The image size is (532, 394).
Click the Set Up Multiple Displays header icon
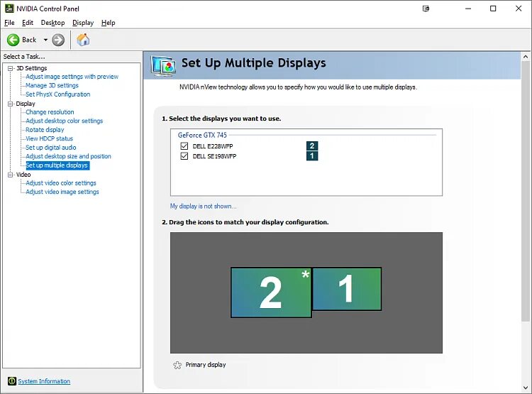[164, 65]
